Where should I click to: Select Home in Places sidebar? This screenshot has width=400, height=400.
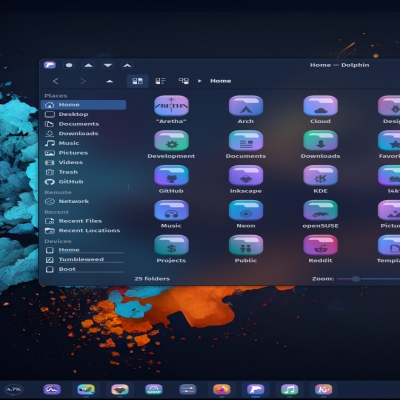(x=83, y=105)
